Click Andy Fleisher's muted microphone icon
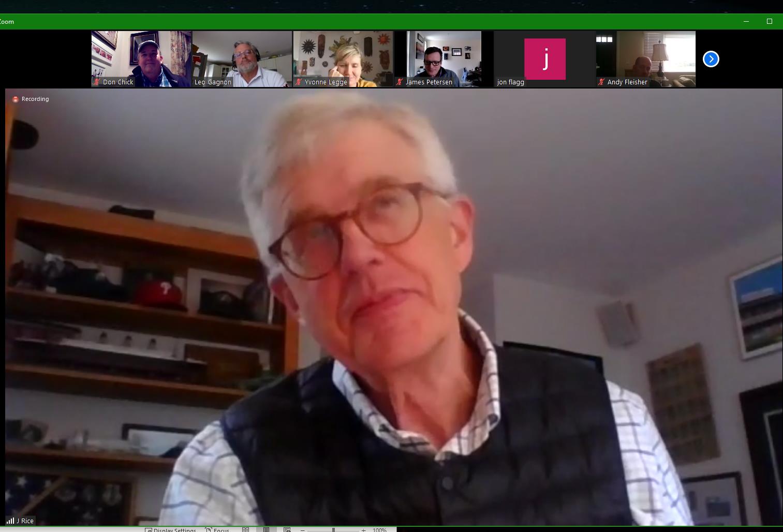 click(x=601, y=82)
